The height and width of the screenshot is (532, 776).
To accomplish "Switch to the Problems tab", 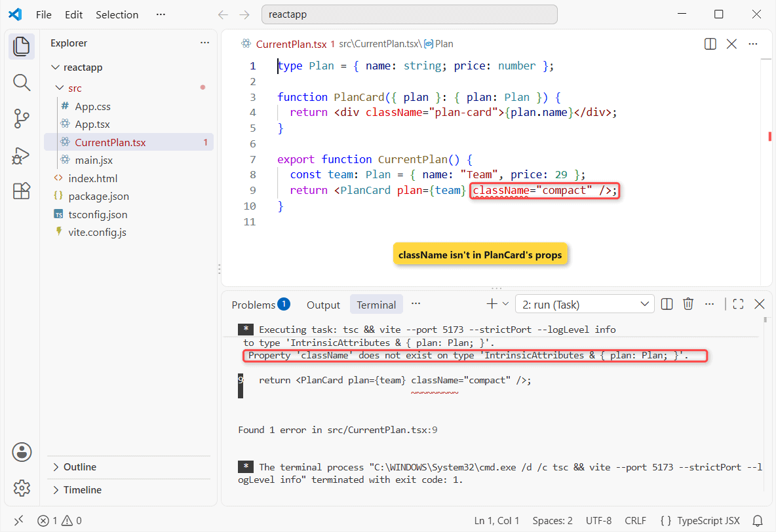I will [260, 305].
